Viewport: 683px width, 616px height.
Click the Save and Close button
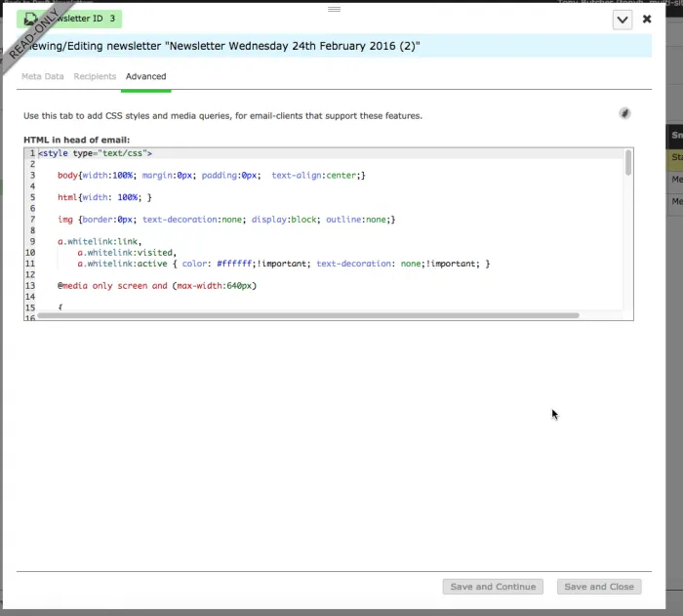(x=599, y=587)
